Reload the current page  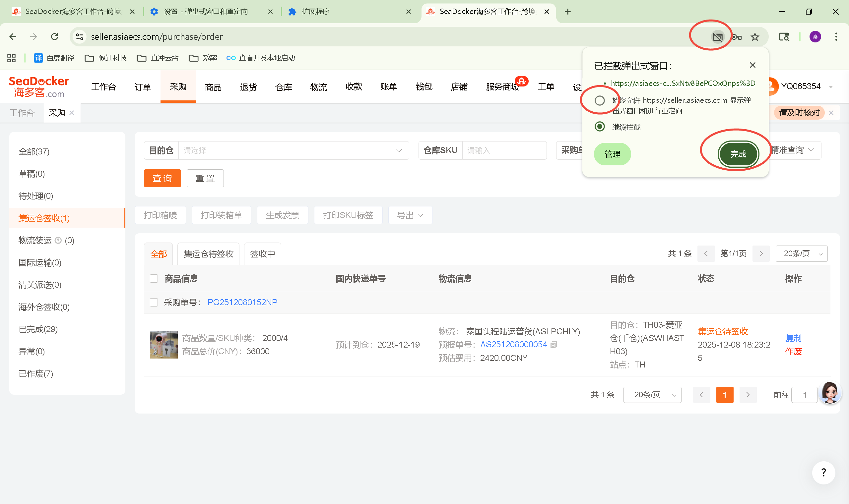[54, 37]
